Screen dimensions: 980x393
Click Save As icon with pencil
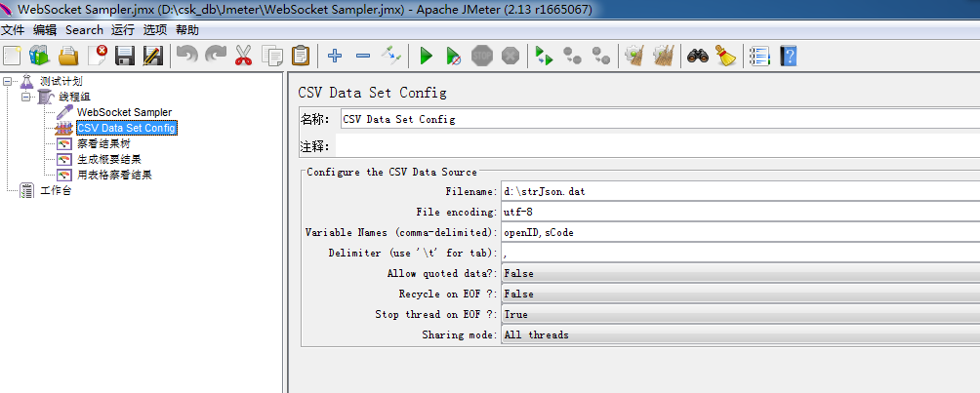coord(153,56)
